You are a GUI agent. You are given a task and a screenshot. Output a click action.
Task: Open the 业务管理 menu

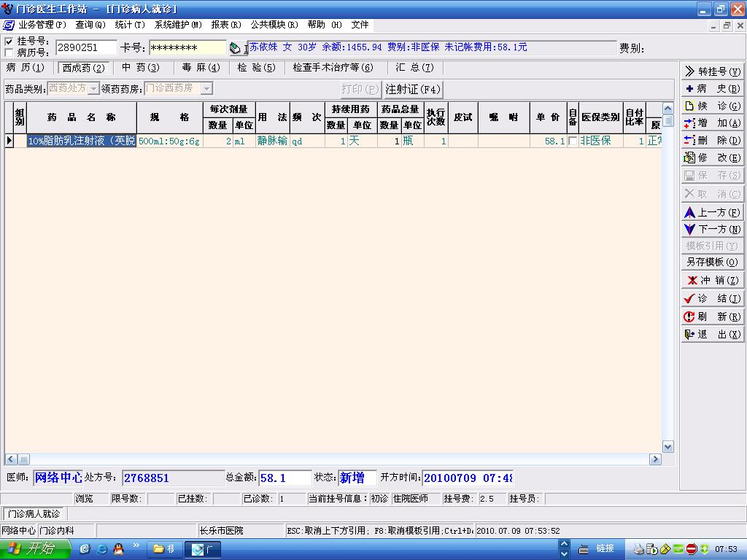click(42, 25)
